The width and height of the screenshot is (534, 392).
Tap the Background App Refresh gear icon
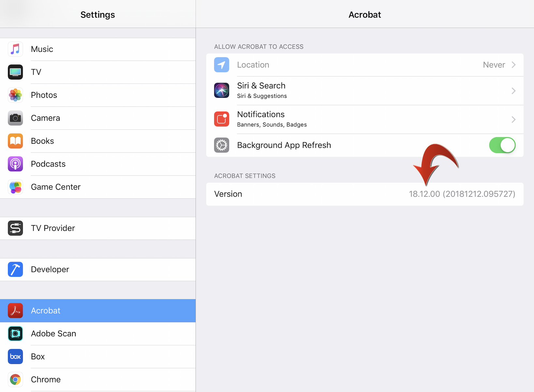[222, 145]
